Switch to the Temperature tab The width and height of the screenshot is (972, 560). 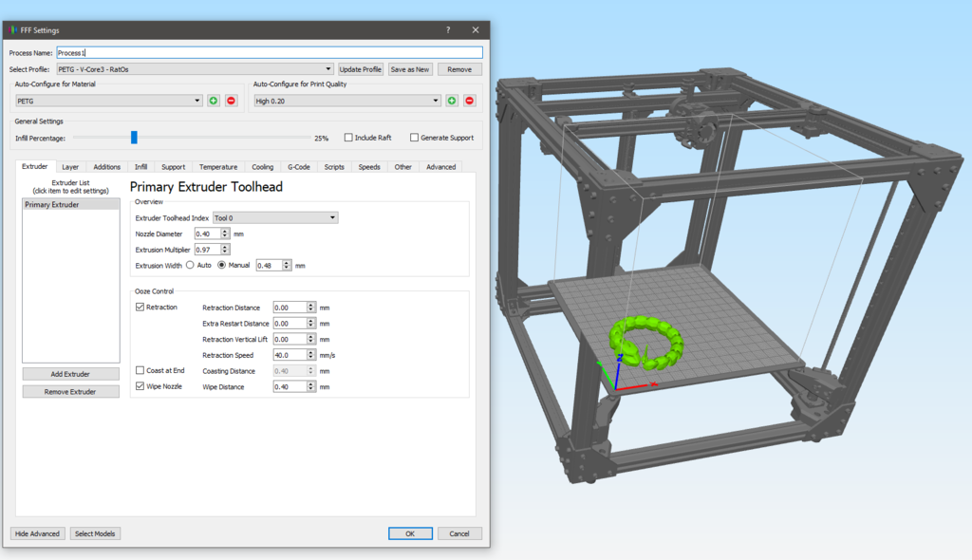click(218, 167)
